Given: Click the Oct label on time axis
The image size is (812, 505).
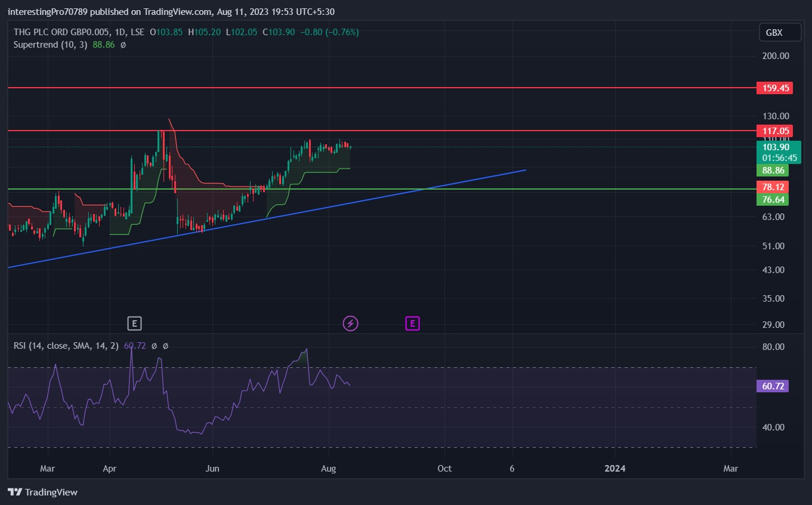Looking at the screenshot, I should point(444,469).
